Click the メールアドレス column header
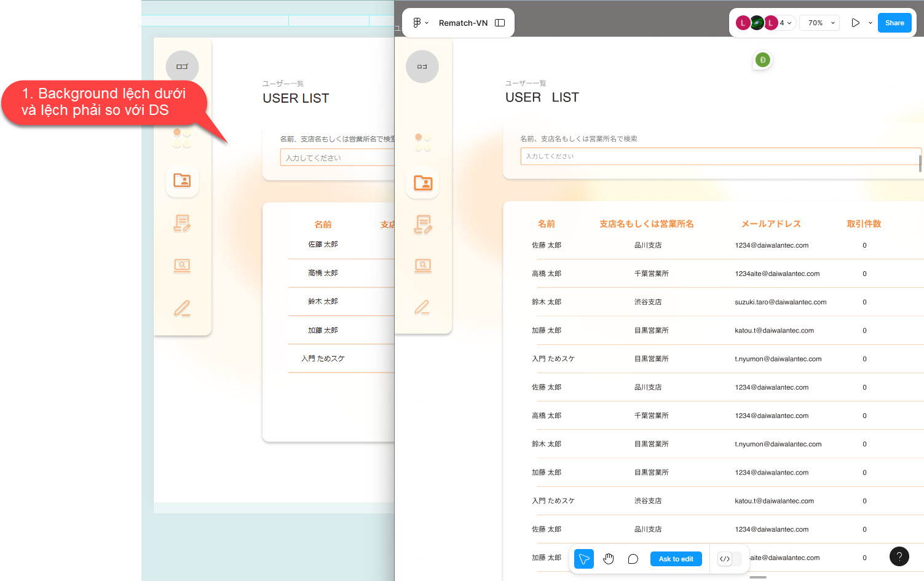 point(771,224)
